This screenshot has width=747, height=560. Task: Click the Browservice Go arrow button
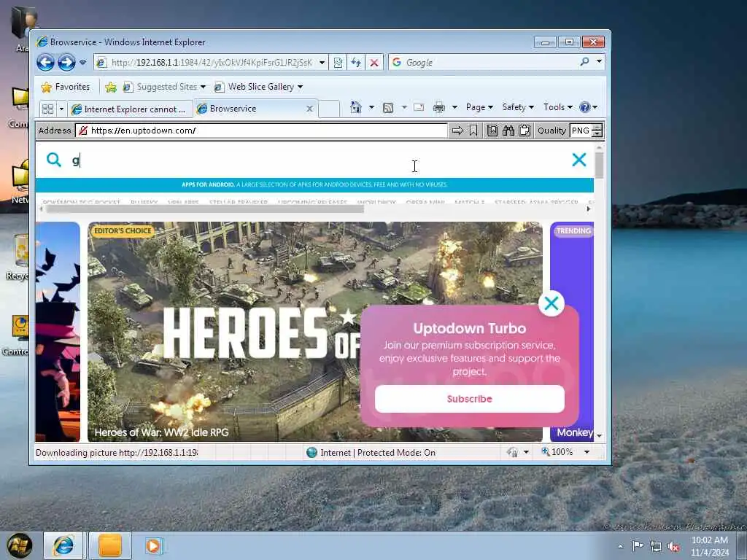click(457, 131)
